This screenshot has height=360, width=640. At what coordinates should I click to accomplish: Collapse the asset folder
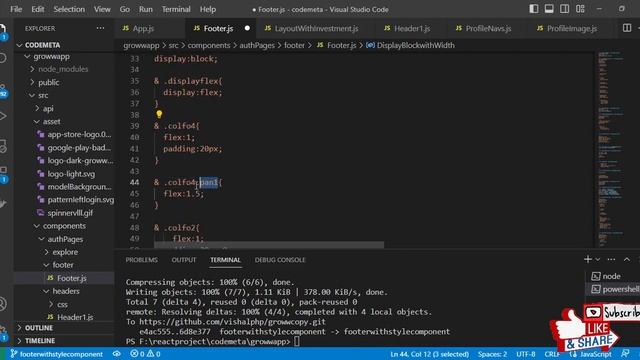tap(64, 121)
